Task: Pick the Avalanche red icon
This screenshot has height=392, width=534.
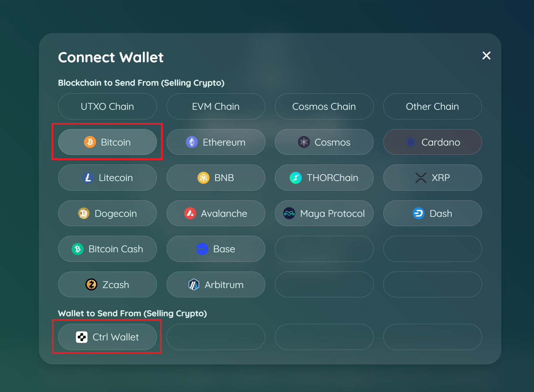Action: [190, 213]
